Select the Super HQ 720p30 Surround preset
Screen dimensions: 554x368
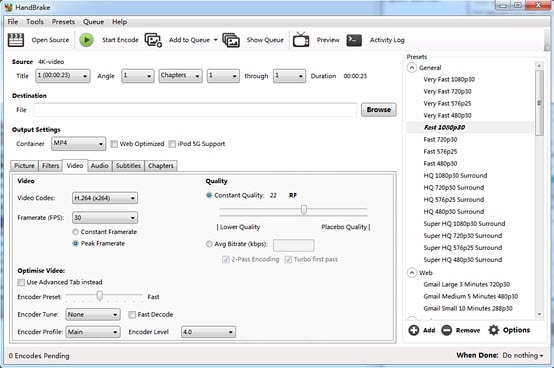coord(462,236)
